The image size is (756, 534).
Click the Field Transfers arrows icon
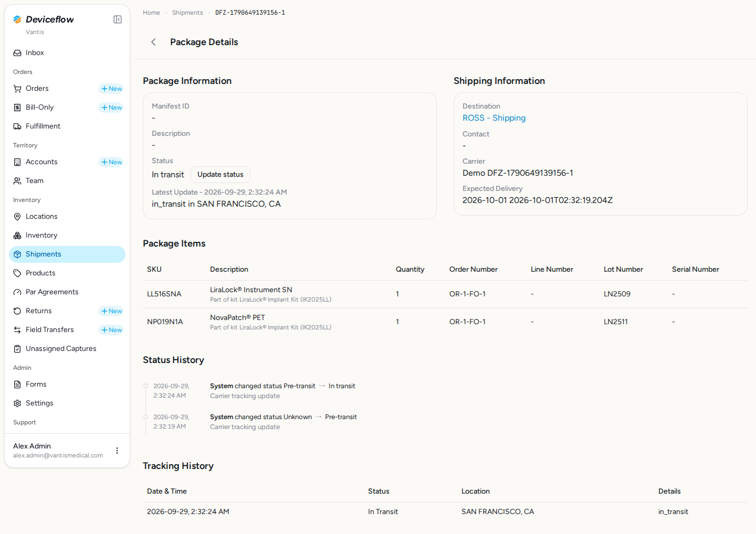click(x=17, y=330)
